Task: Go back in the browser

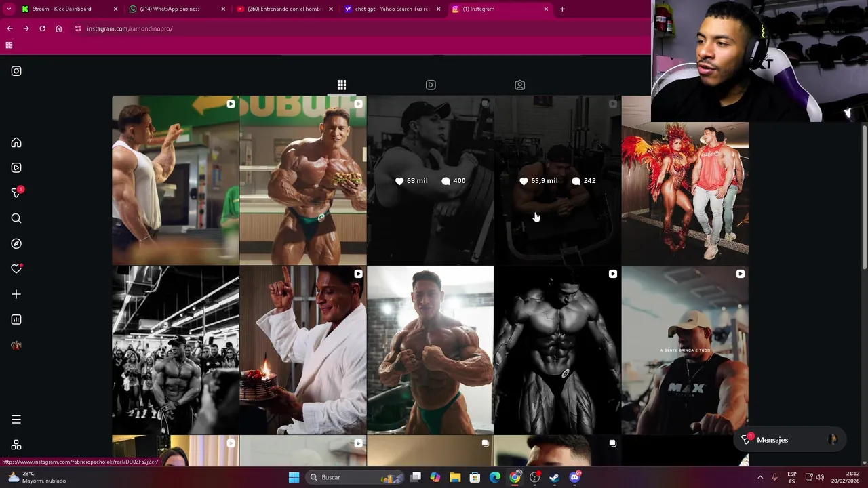Action: [x=9, y=28]
